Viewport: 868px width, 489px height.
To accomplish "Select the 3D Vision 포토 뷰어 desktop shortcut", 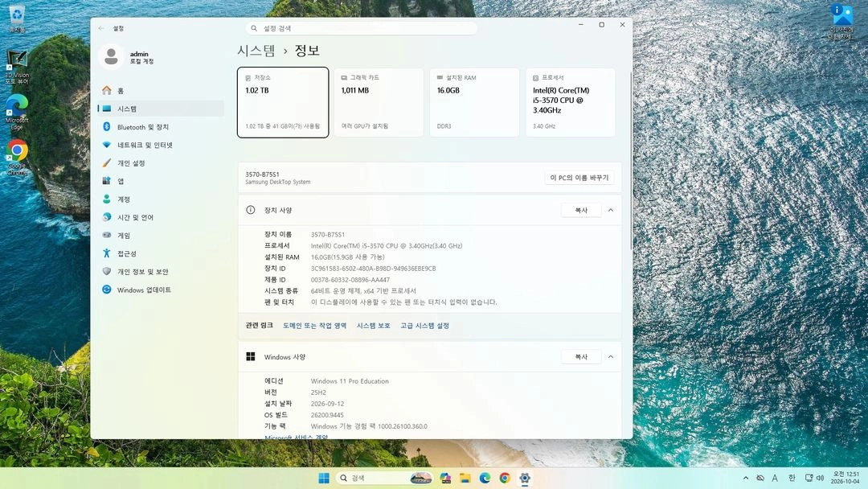I will coord(17,67).
